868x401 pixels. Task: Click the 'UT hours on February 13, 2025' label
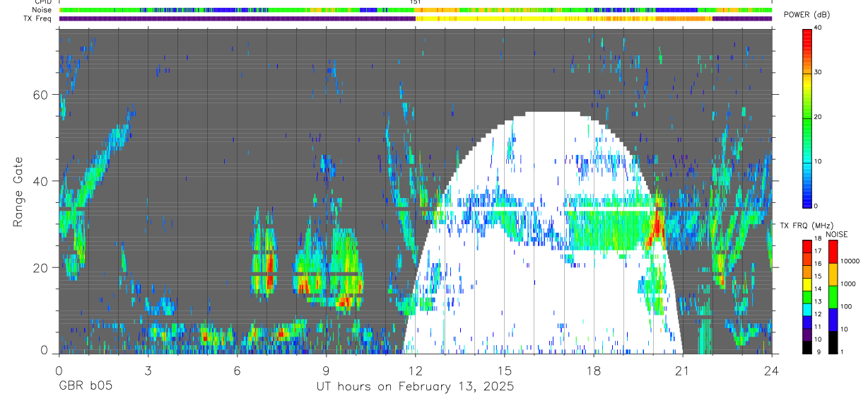(x=415, y=387)
